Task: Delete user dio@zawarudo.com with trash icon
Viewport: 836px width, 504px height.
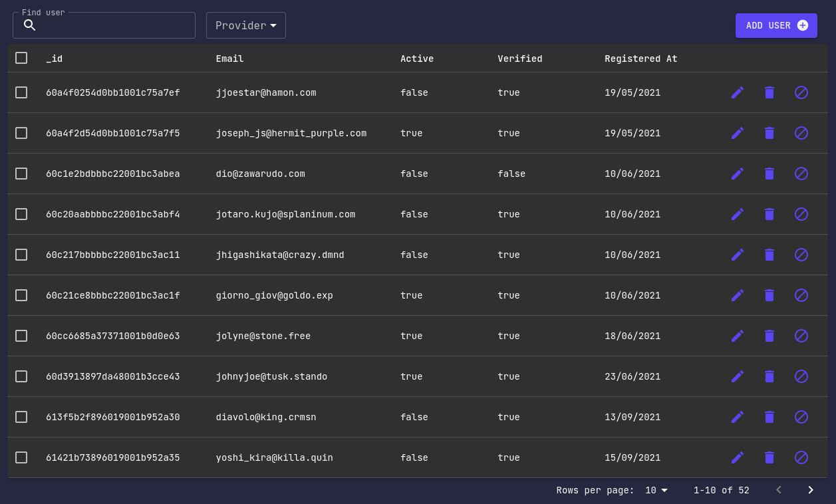Action: coord(769,174)
